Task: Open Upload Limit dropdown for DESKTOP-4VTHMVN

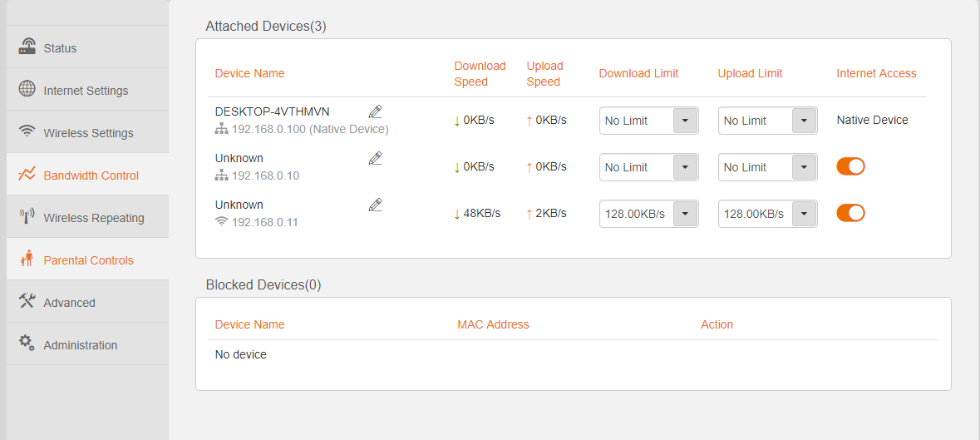Action: (x=804, y=121)
